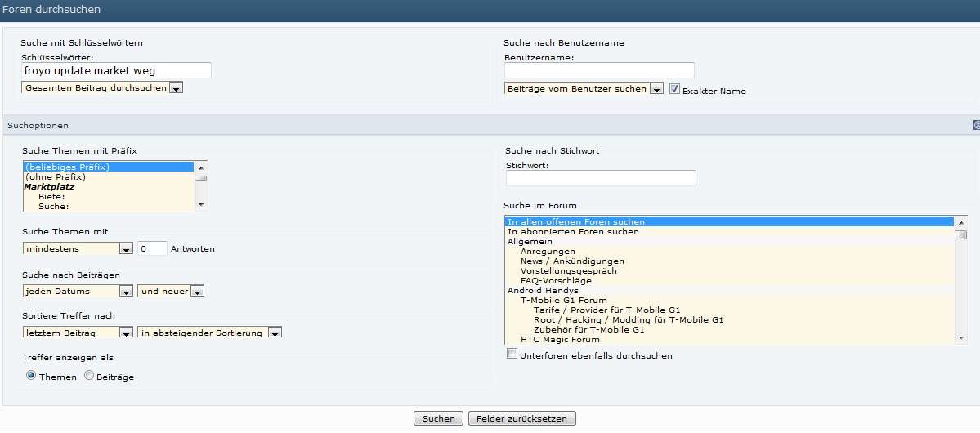Image resolution: width=980 pixels, height=433 pixels.
Task: Click the up arrow of forum list scrollbar
Action: (x=961, y=222)
